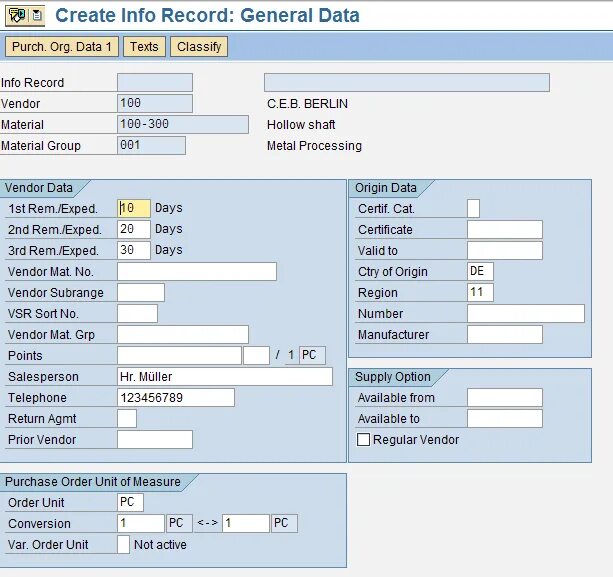Click the VSR Sort No. input field
The height and width of the screenshot is (577, 613).
tap(137, 314)
